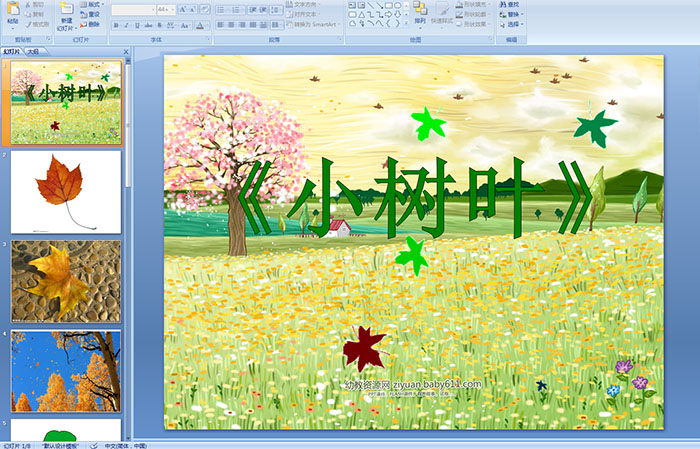This screenshot has width=700, height=449.
Task: Apply numbered list formatting
Action: pos(238,10)
